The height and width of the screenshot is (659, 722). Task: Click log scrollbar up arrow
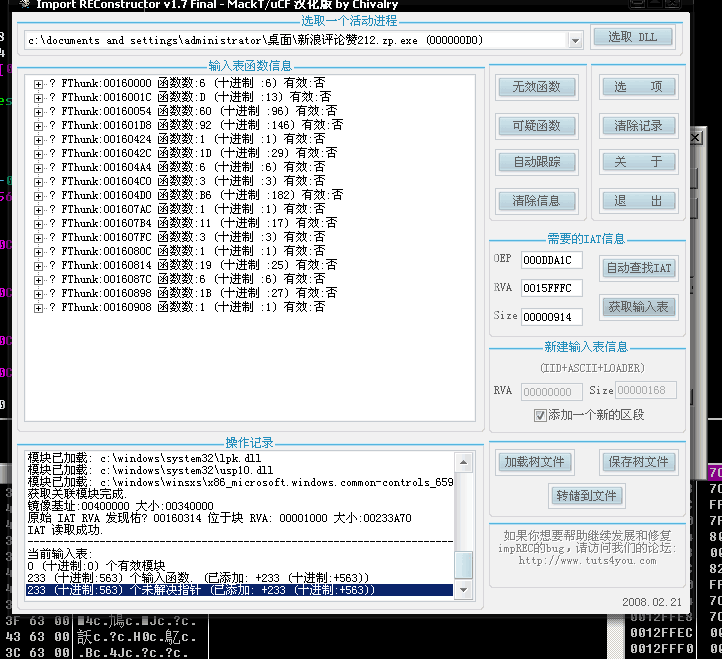pos(464,462)
